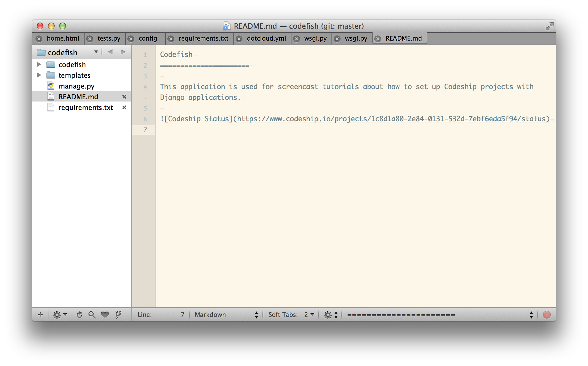This screenshot has height=366, width=588.
Task: Switch to the config tab
Action: pos(148,38)
